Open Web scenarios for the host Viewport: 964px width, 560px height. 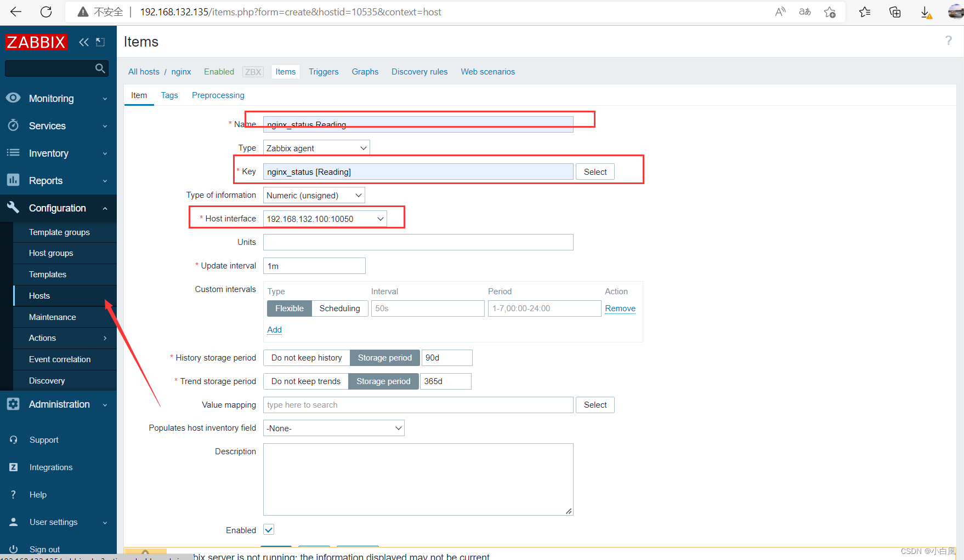(488, 72)
